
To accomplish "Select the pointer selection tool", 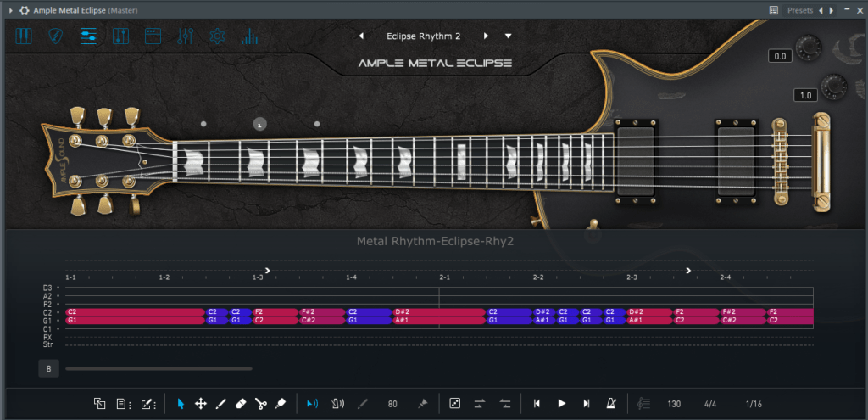I will coord(181,404).
